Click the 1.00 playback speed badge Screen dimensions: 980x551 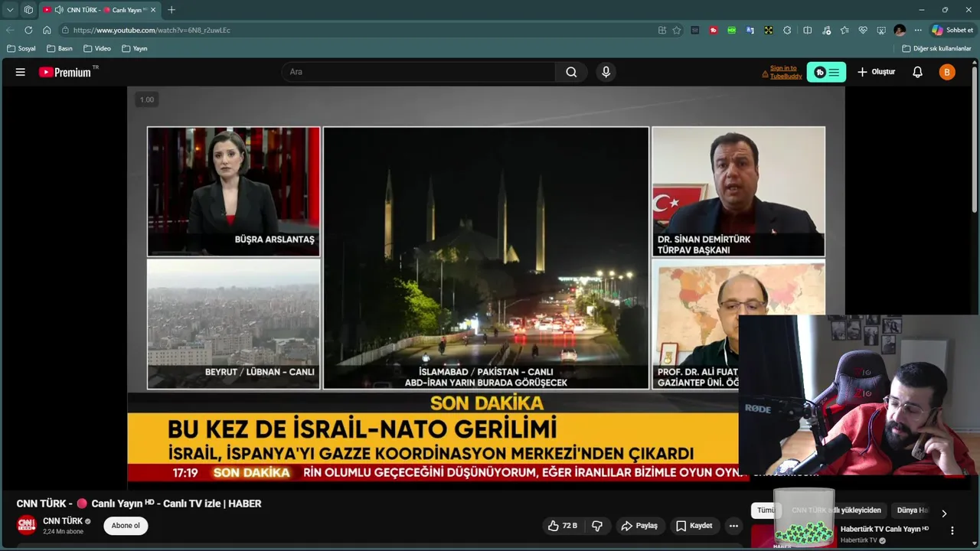tap(146, 99)
